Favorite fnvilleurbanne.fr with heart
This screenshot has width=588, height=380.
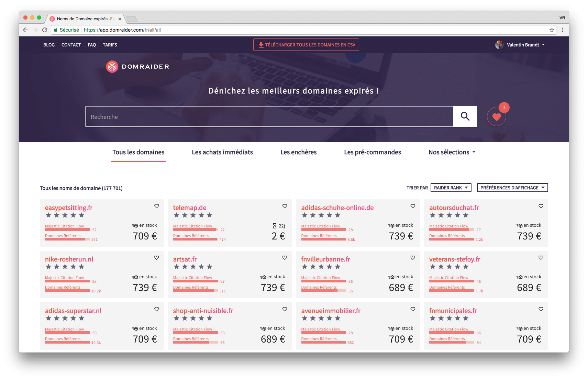point(413,258)
